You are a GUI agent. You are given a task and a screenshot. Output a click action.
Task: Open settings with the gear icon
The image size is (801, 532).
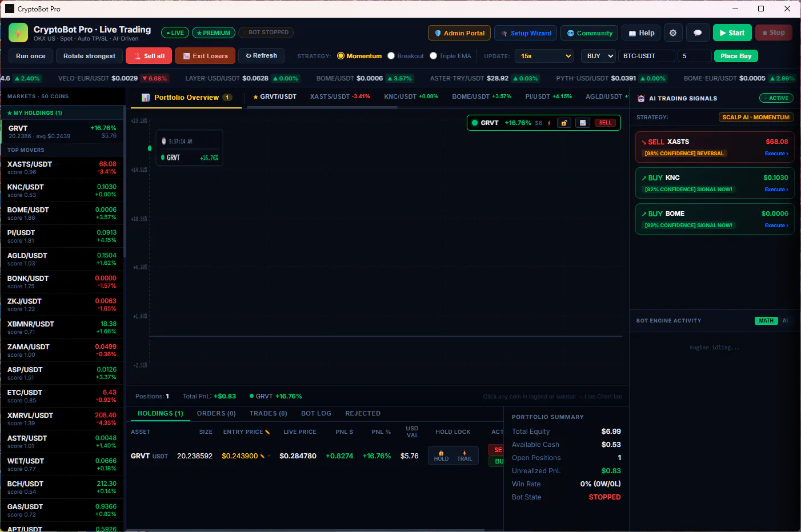(673, 33)
